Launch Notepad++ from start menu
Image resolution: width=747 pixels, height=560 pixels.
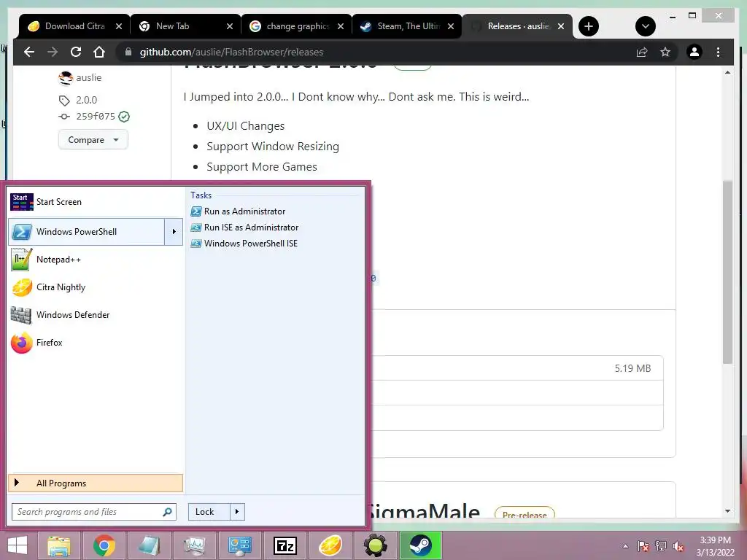pos(96,260)
